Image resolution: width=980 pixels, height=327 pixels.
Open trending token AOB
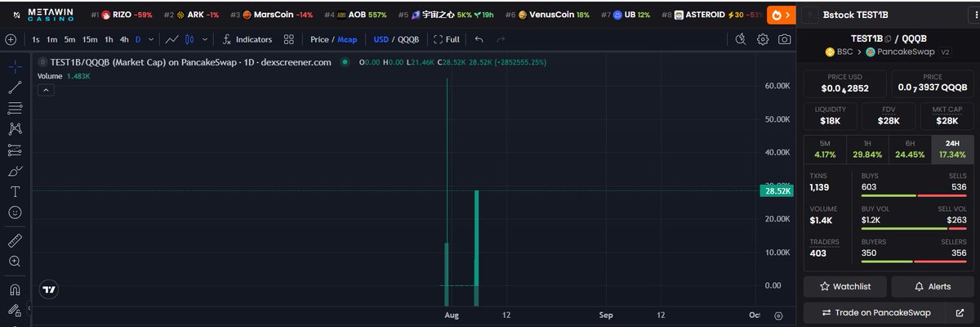(x=355, y=15)
